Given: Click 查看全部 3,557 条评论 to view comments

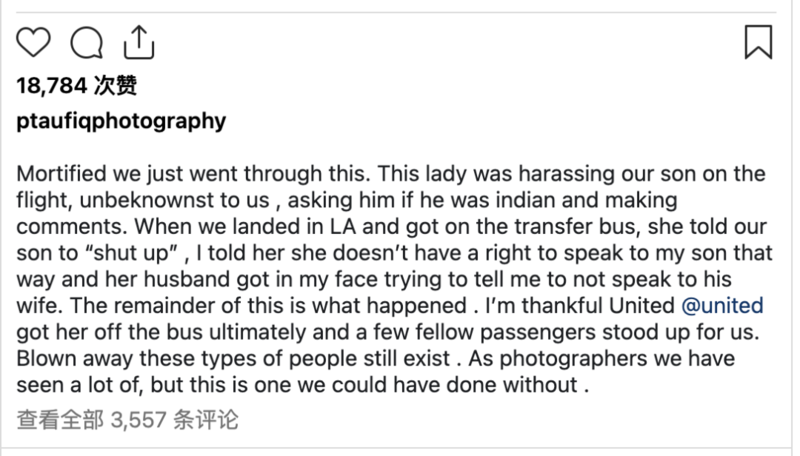Looking at the screenshot, I should [x=128, y=420].
